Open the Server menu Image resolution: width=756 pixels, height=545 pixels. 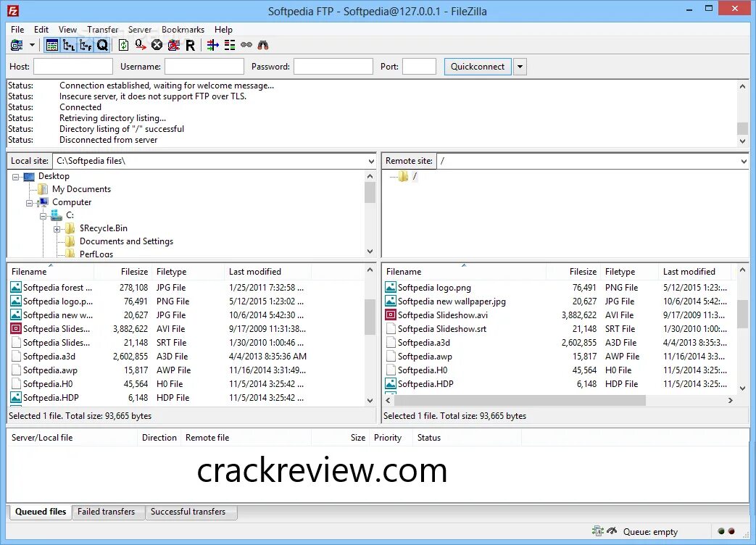(x=140, y=30)
